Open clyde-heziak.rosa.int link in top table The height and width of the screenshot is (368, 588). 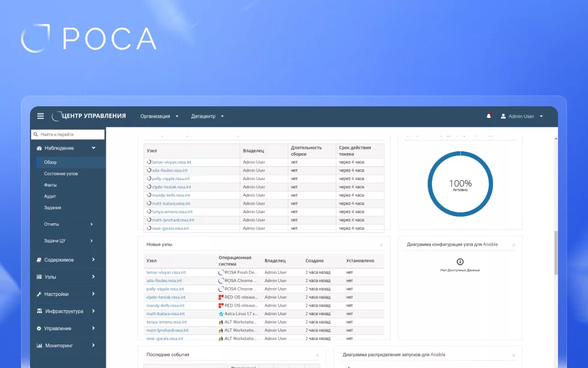(172, 187)
